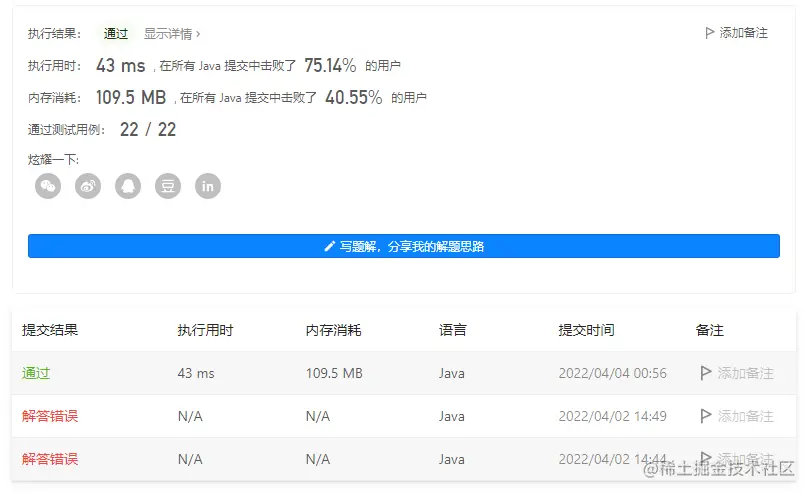Click Java in the 00:56 row
The width and height of the screenshot is (811, 494).
point(452,373)
